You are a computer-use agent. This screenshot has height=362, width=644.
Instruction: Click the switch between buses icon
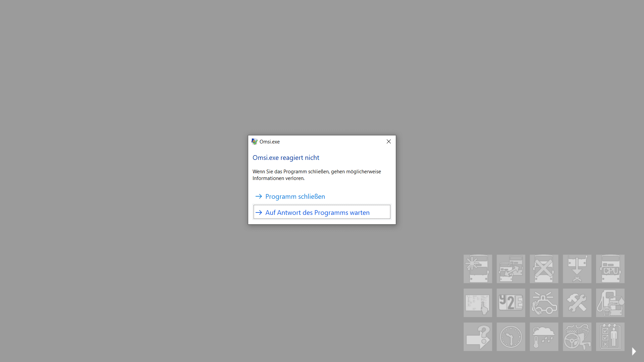511,269
